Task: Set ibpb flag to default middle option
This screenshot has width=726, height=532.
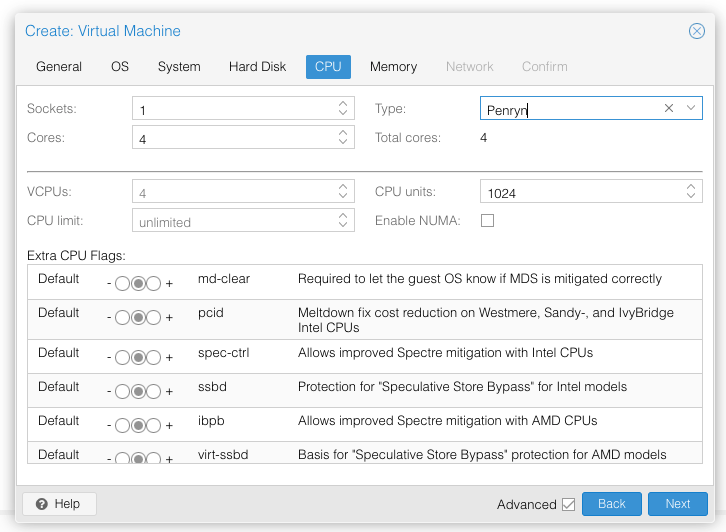Action: point(138,425)
